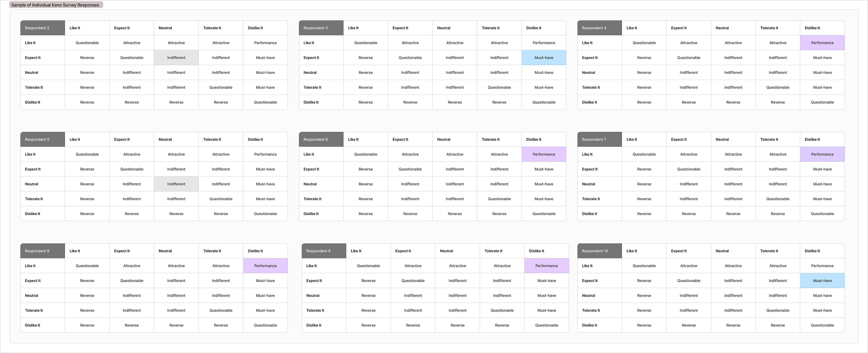Click the Respondent 10 header cell
The width and height of the screenshot is (868, 353).
tap(599, 251)
